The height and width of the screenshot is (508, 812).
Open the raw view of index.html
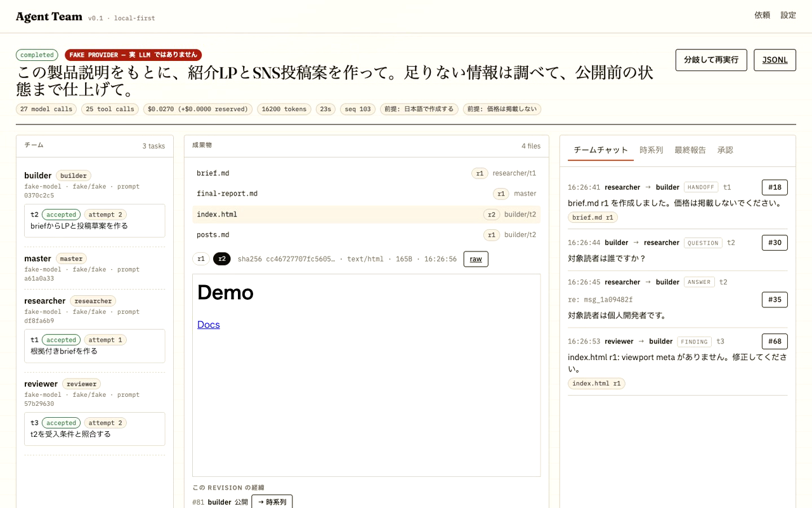pyautogui.click(x=476, y=259)
